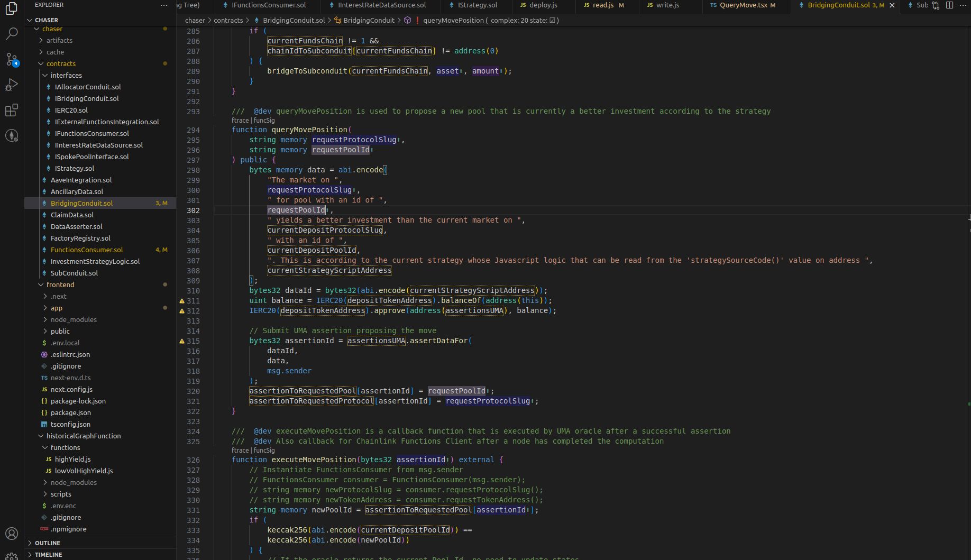971x560 pixels.
Task: Click line number 302 in gutter
Action: (193, 210)
